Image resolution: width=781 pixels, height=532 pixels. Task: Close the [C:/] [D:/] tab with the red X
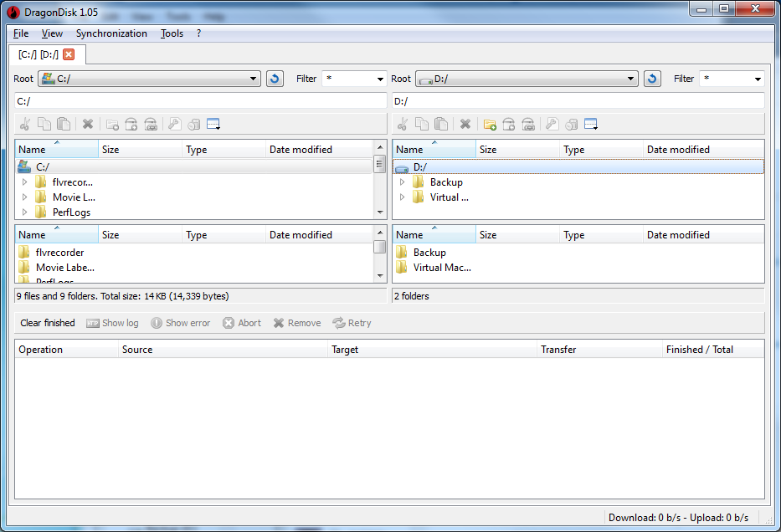69,54
